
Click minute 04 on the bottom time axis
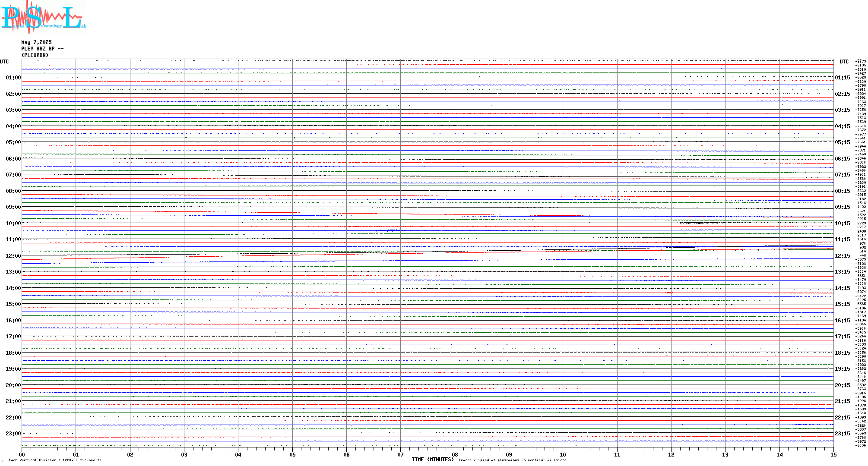pyautogui.click(x=238, y=454)
